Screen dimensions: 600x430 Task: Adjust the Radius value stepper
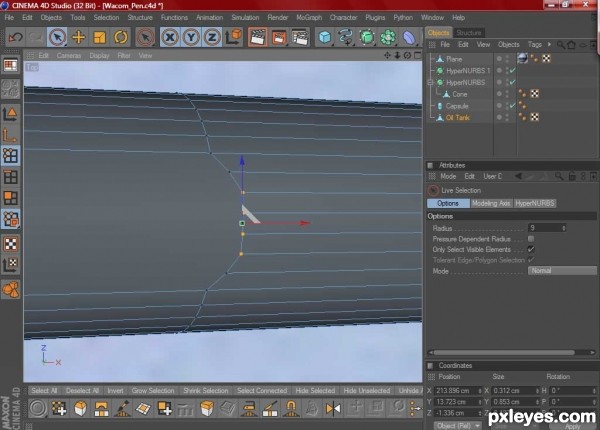pos(564,228)
